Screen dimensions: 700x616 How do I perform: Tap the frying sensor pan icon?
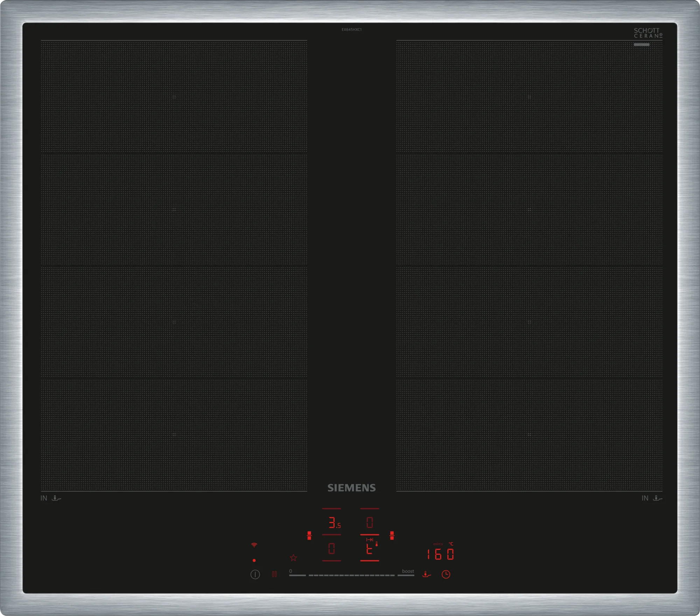pyautogui.click(x=426, y=574)
